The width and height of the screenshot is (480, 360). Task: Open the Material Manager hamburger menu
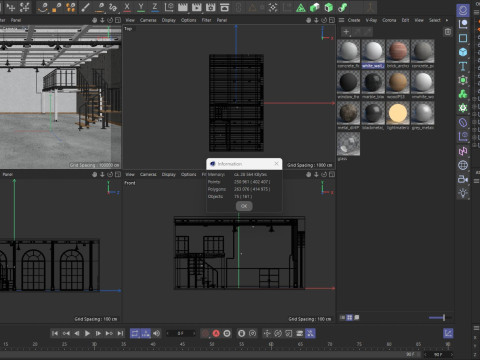341,20
